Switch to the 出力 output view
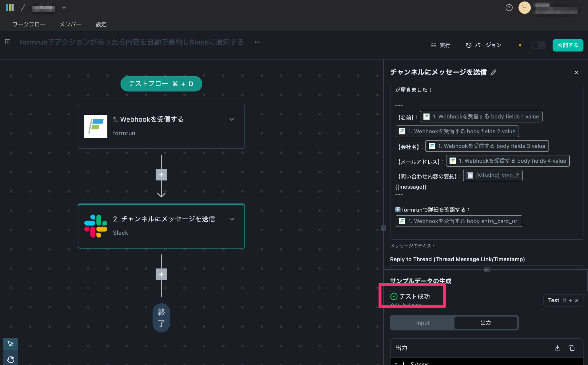 pos(486,323)
